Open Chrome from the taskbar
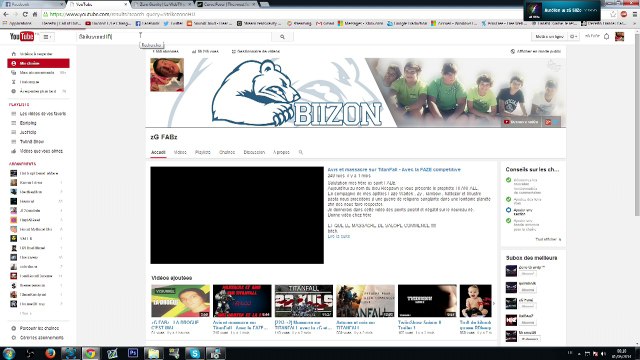Screen dimensions: 640x360 91,353
